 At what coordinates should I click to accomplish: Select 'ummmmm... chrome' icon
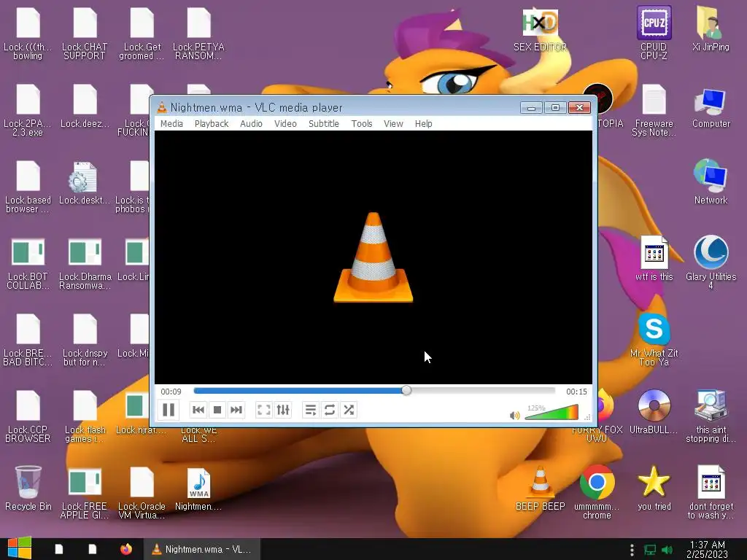click(x=597, y=492)
